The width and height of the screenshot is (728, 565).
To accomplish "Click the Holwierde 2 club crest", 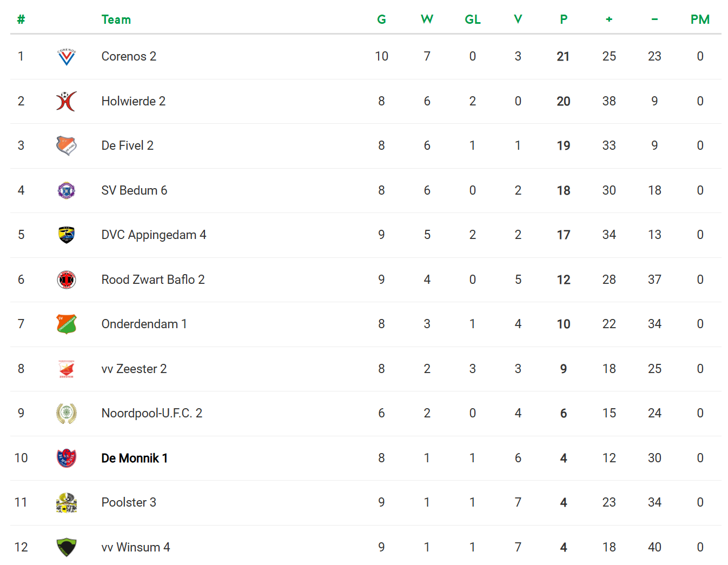I will [67, 101].
